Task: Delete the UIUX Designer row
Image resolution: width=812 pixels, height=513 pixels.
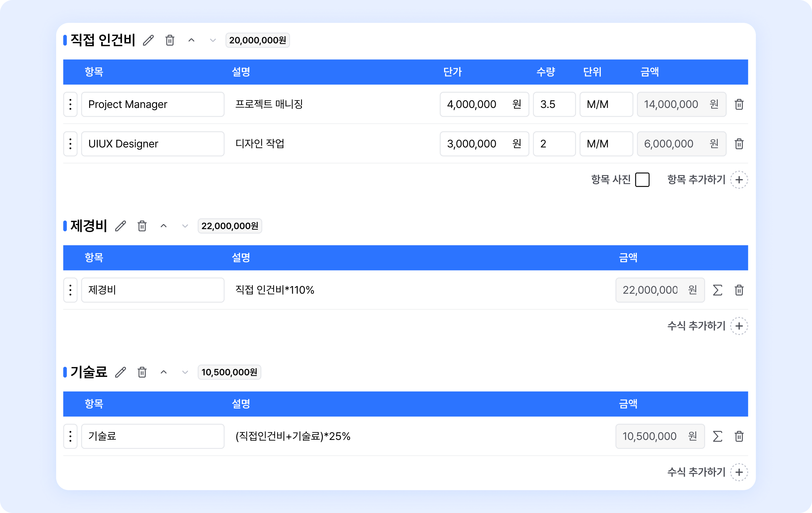Action: tap(739, 144)
